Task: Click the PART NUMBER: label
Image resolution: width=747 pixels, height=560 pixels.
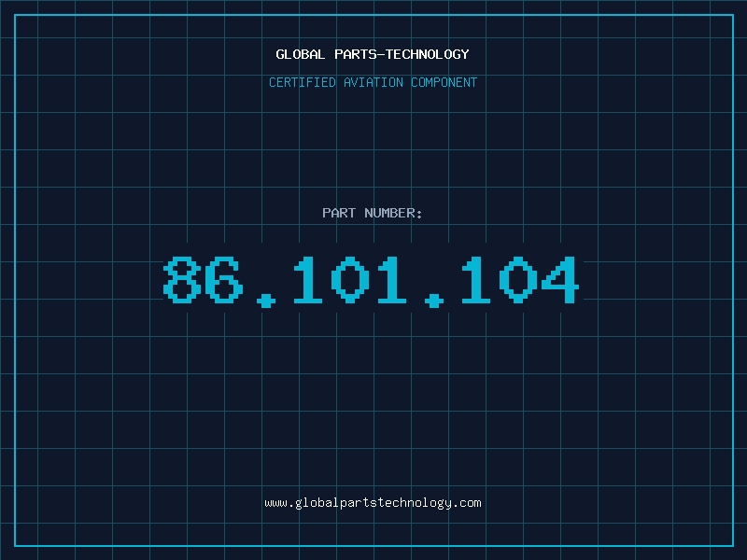Action: [372, 213]
